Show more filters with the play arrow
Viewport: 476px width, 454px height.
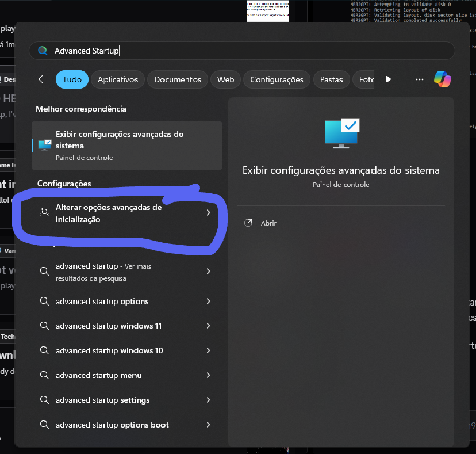[x=388, y=79]
